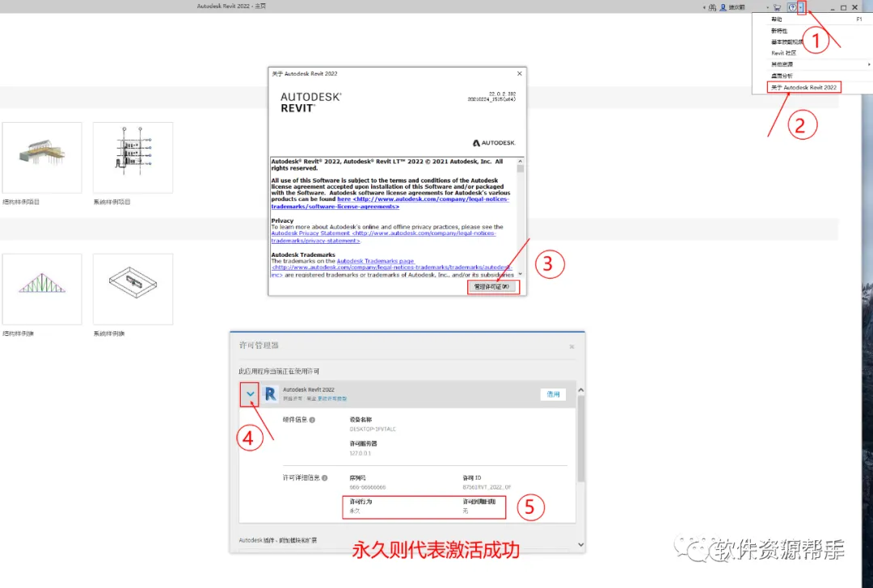Image resolution: width=873 pixels, height=588 pixels.
Task: Expand the info center arrow left of binoculars
Action: (704, 8)
